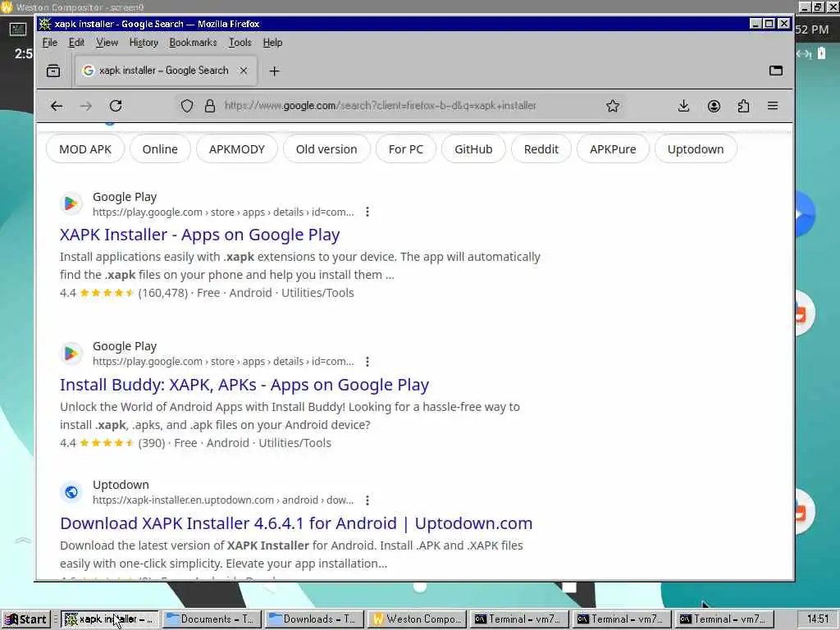Open options for Install Buddy result
The width and height of the screenshot is (840, 630).
point(367,362)
